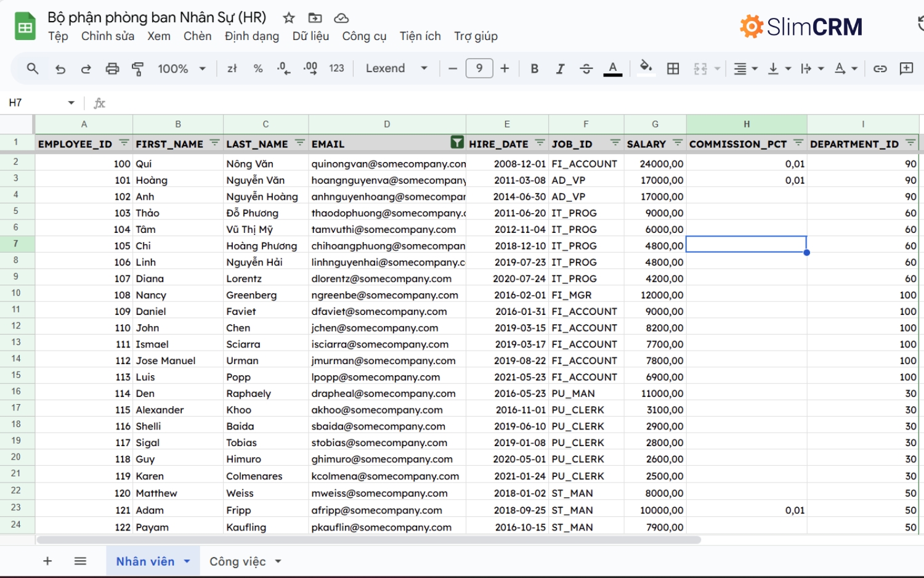View the cloud document status icon
Image resolution: width=924 pixels, height=578 pixels.
341,18
